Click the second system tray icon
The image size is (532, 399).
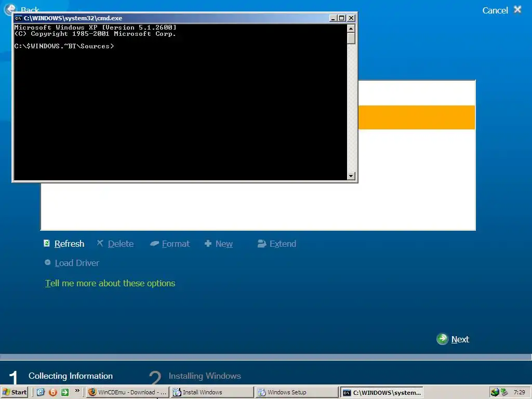(504, 392)
